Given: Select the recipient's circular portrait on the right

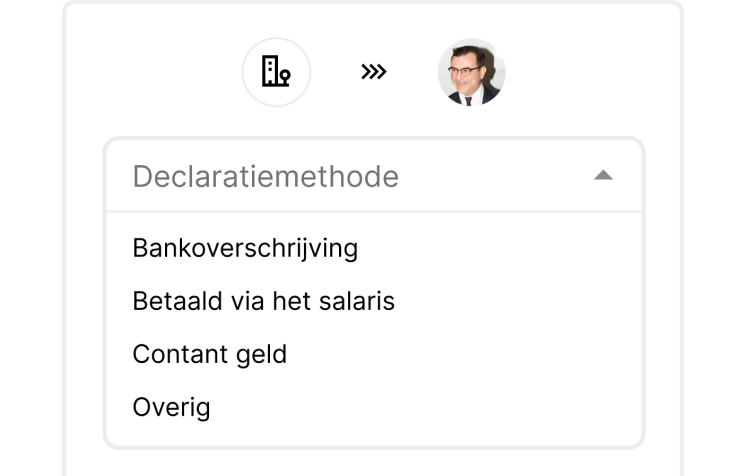Looking at the screenshot, I should coord(471,72).
